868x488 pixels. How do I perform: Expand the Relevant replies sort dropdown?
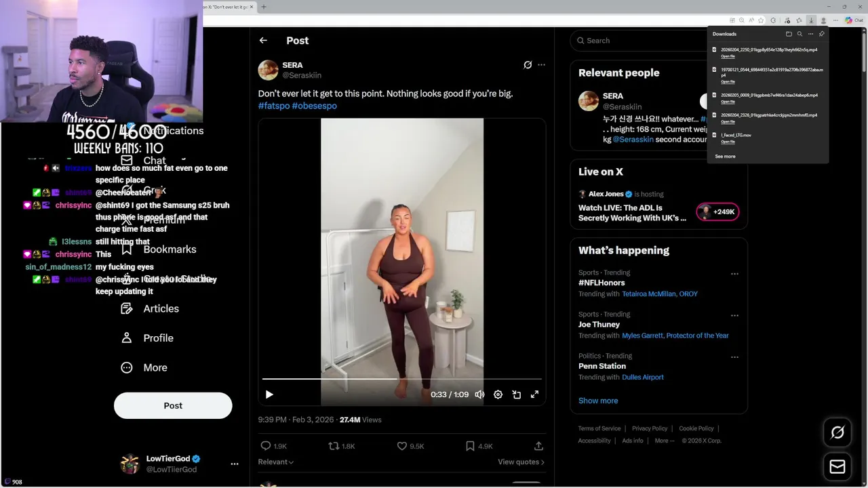pyautogui.click(x=275, y=462)
